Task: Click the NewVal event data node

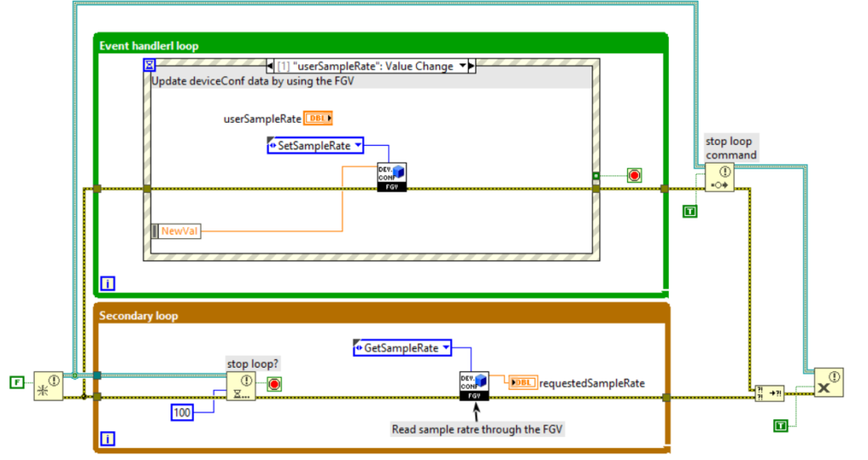Action: pos(175,230)
